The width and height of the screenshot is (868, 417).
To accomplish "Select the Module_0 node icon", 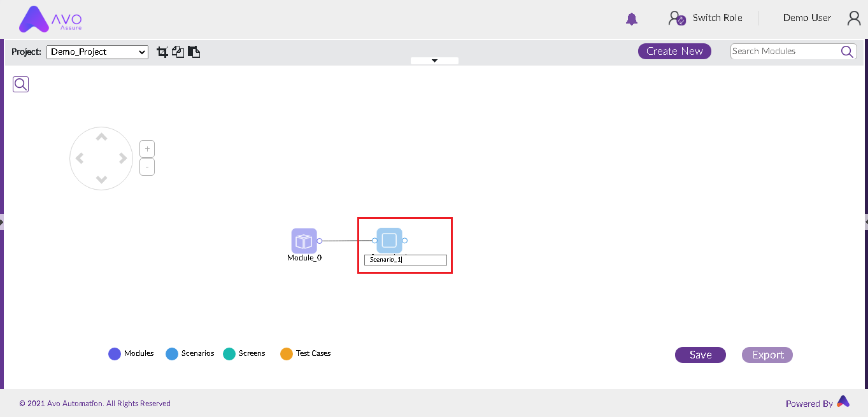I will 304,241.
